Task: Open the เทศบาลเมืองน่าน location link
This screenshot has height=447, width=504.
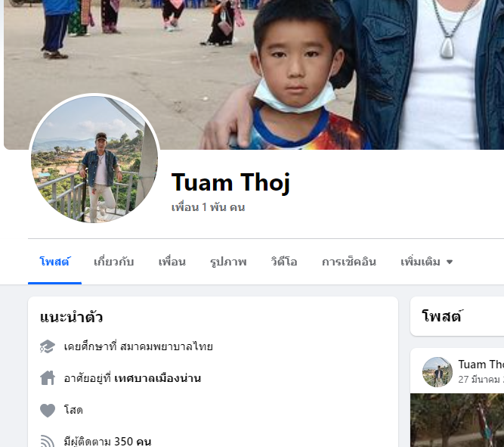Action: point(157,378)
